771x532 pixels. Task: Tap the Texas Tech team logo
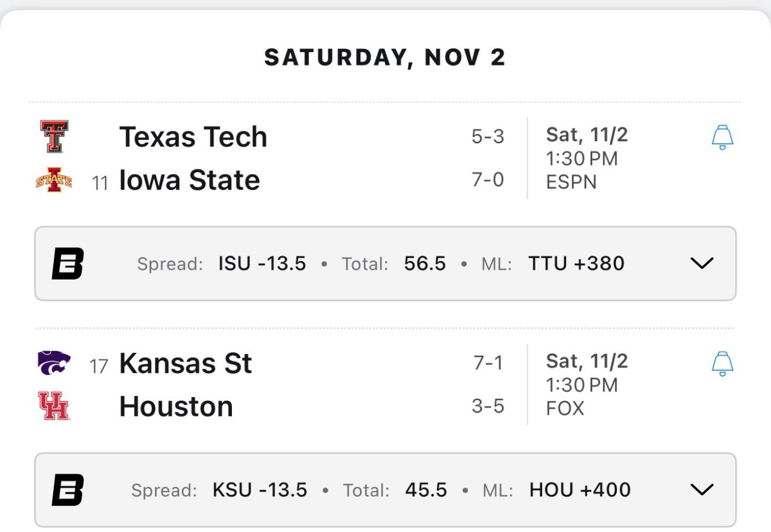pos(55,137)
